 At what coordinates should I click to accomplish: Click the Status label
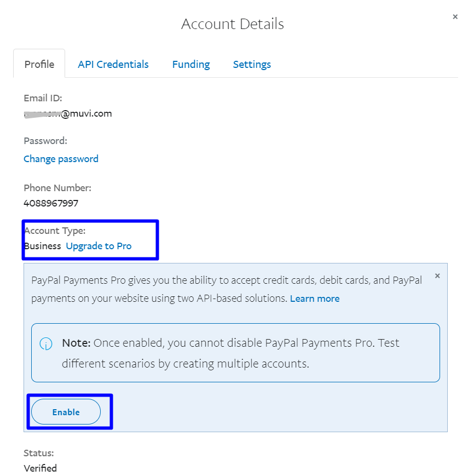coord(39,453)
